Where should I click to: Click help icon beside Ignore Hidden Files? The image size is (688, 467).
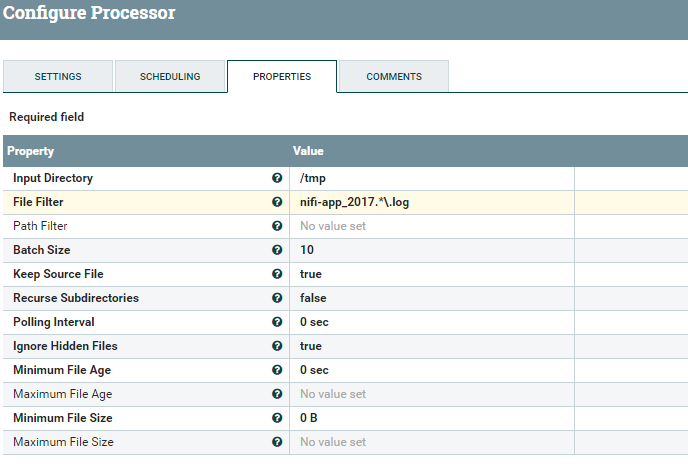point(277,346)
